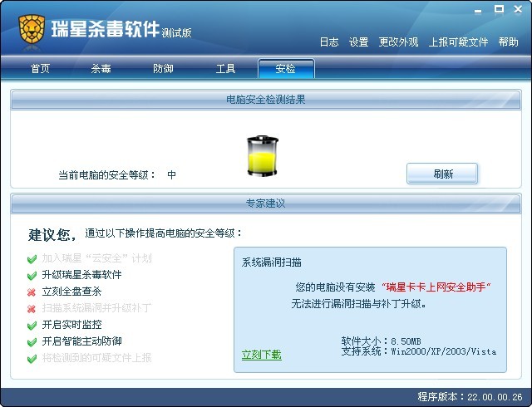Click the 程序版本 22.00.00.26 status text
532x407 pixels.
click(470, 397)
